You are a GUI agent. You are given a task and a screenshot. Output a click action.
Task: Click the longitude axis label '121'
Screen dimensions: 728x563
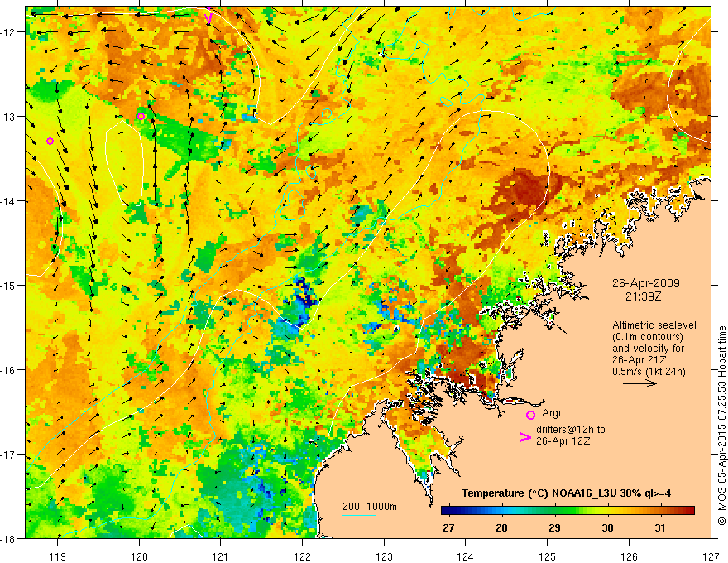(221, 556)
